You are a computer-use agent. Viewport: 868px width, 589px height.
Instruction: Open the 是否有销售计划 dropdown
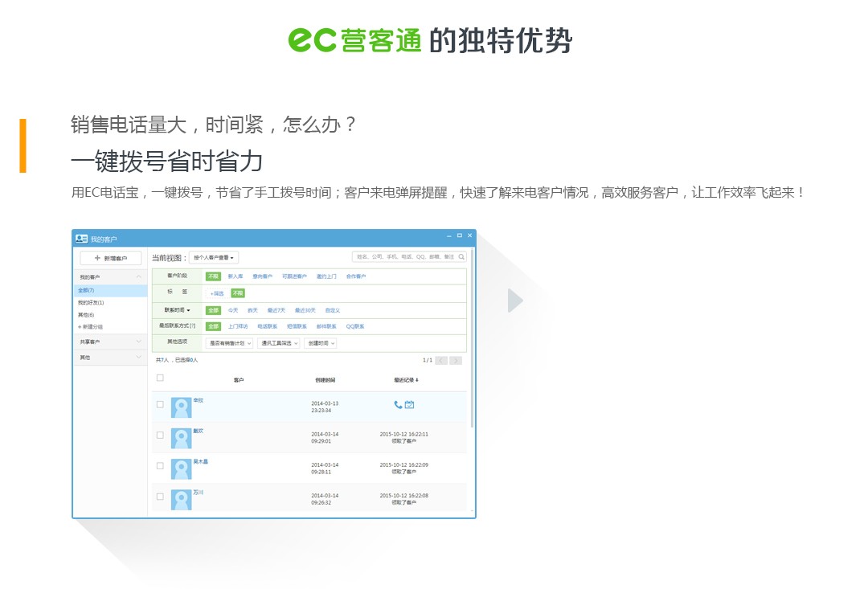pos(230,343)
